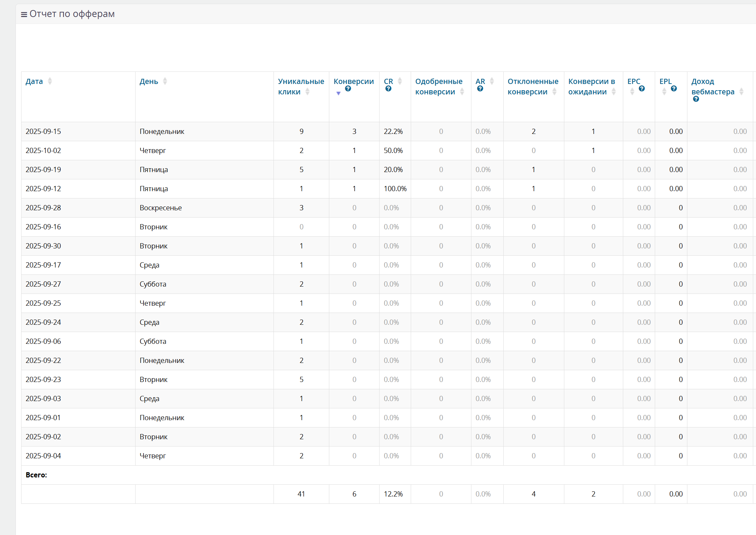This screenshot has width=756, height=535.
Task: Click the active descending arrow under Конверсии
Action: (x=338, y=93)
